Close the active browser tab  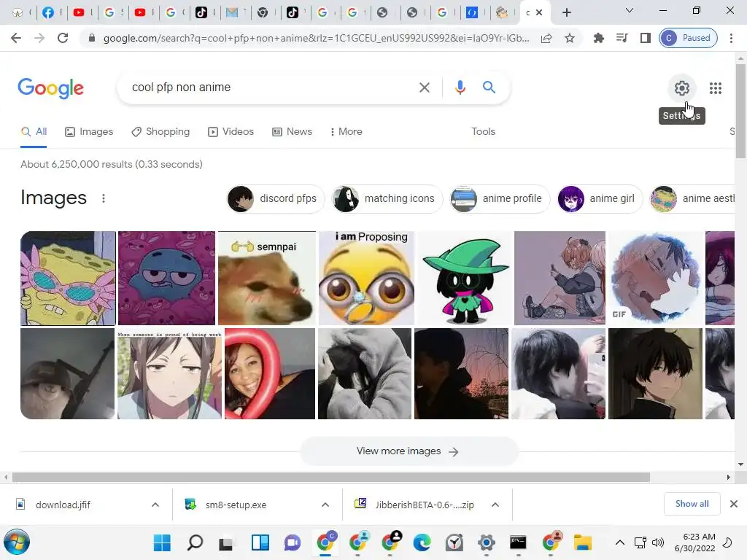(x=539, y=12)
